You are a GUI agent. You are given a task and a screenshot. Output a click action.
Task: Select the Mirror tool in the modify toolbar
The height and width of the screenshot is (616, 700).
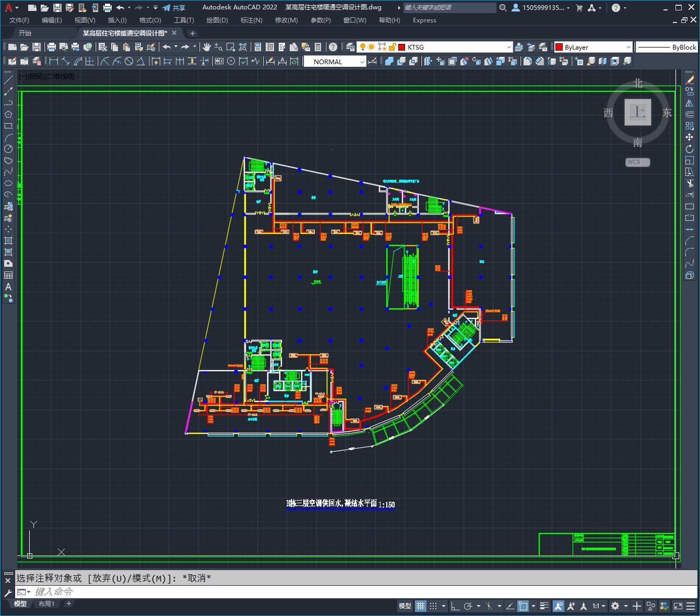690,103
